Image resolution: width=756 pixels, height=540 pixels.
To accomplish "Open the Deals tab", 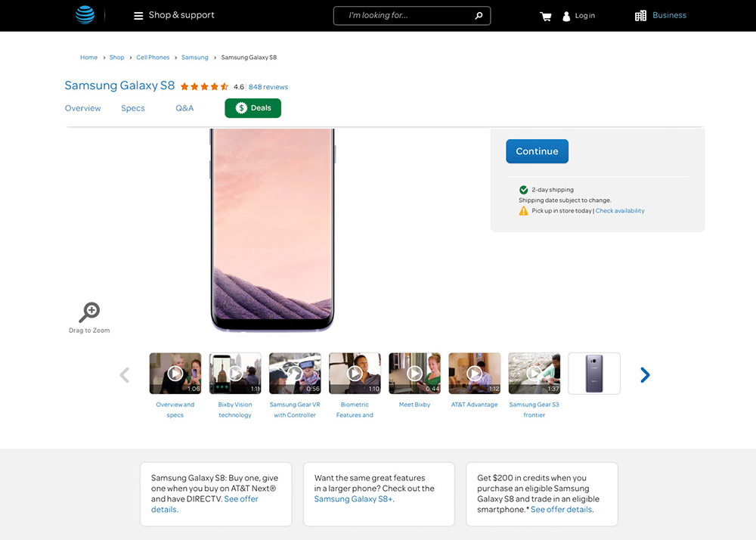I will (253, 108).
